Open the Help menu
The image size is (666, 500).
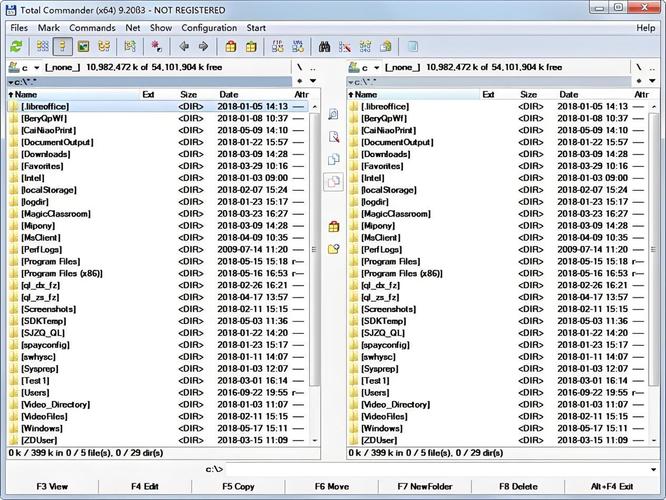pos(646,28)
